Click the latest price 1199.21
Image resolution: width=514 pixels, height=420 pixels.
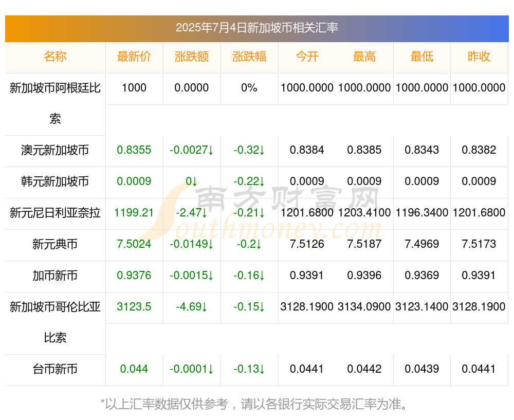click(x=134, y=213)
